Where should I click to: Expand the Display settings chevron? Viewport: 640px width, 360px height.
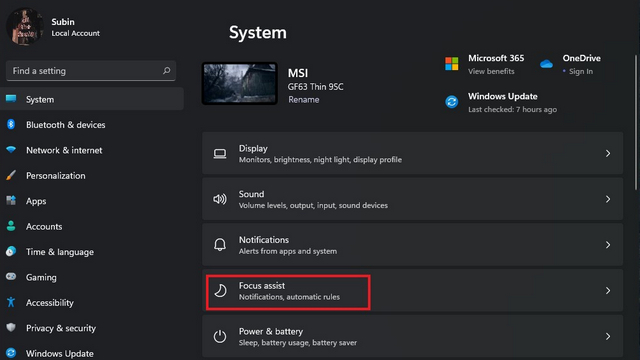(608, 153)
